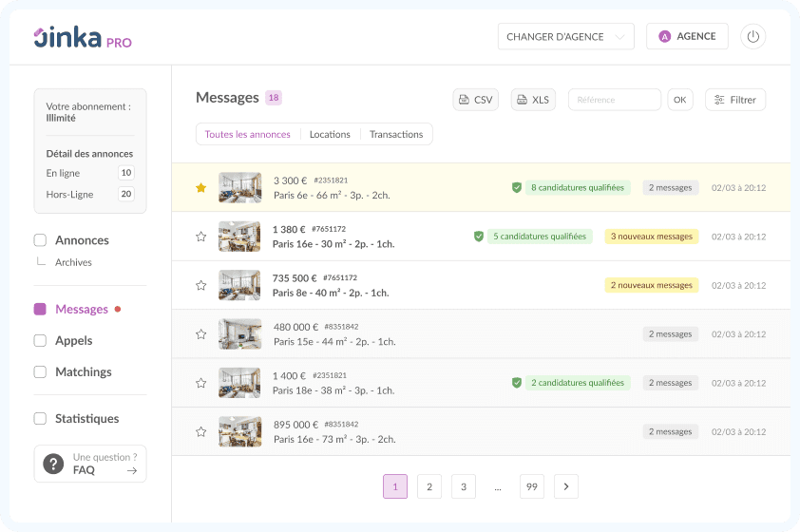Export messages using the CSV icon button
Screen dimensions: 800x532
click(x=475, y=100)
